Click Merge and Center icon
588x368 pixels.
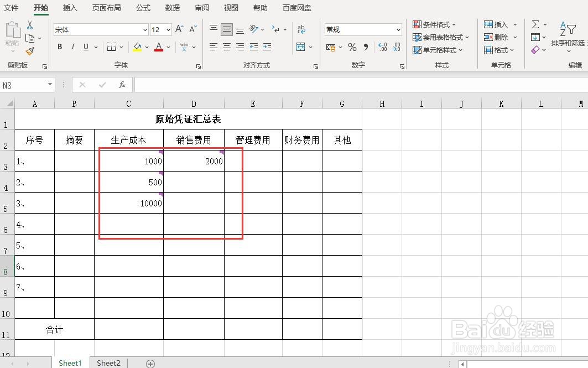(x=301, y=46)
